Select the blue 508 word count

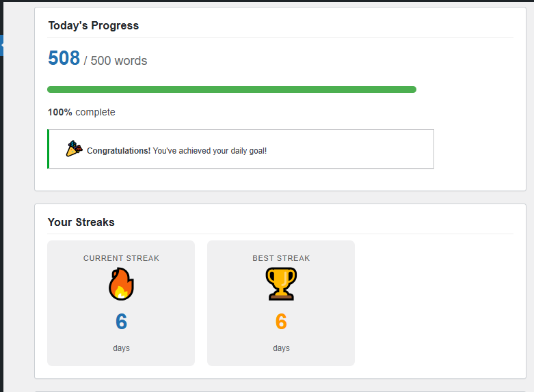64,59
